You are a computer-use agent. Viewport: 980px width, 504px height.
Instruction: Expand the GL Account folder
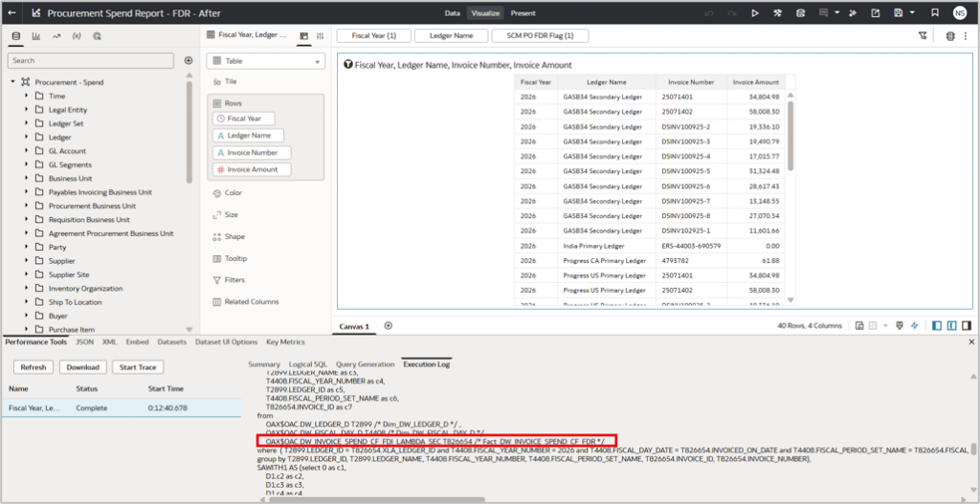(26, 150)
